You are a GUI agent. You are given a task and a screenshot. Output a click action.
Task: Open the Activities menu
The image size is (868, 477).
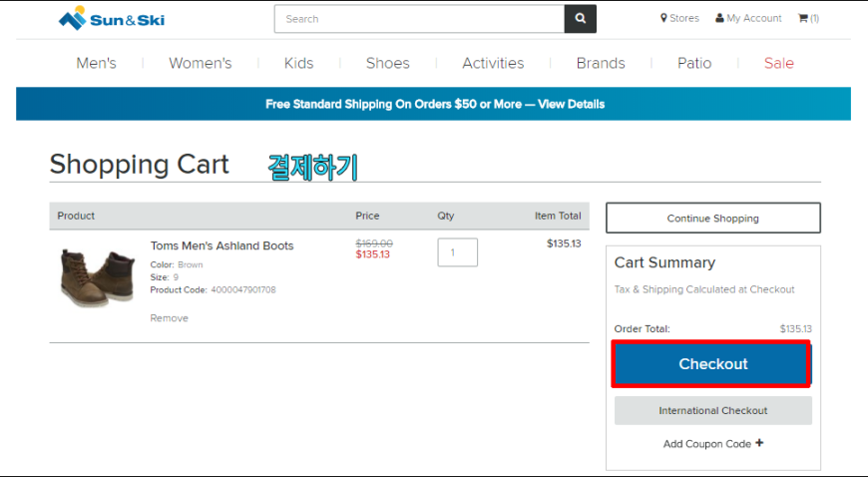pyautogui.click(x=493, y=63)
